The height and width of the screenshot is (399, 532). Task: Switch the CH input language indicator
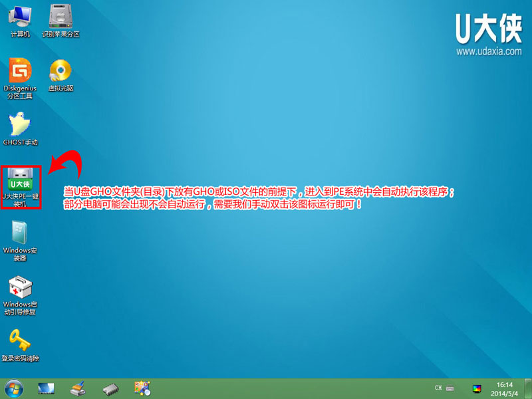pyautogui.click(x=438, y=387)
